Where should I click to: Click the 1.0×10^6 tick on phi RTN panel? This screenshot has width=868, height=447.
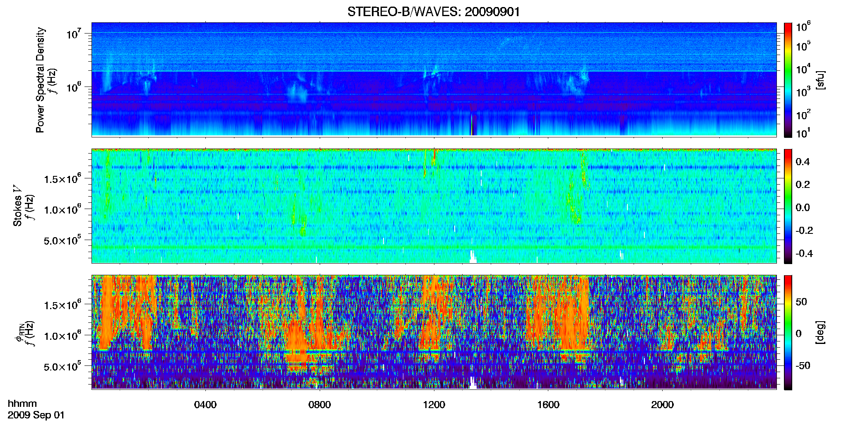62,335
